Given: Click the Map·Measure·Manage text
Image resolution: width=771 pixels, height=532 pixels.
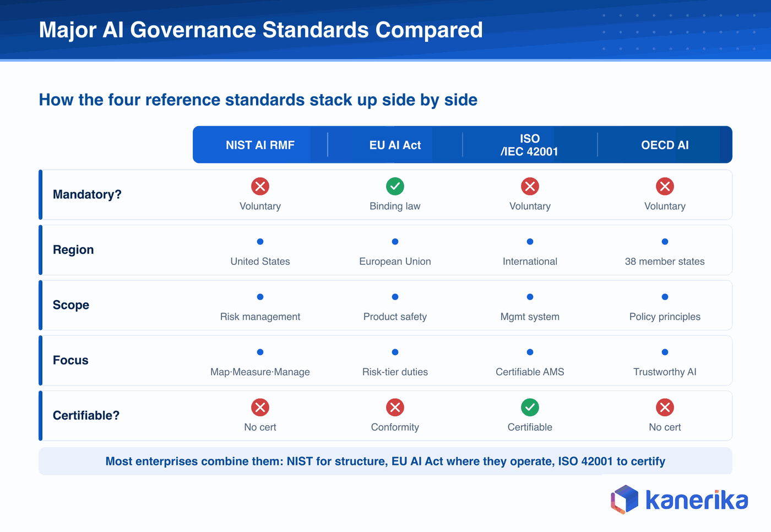Looking at the screenshot, I should [260, 372].
